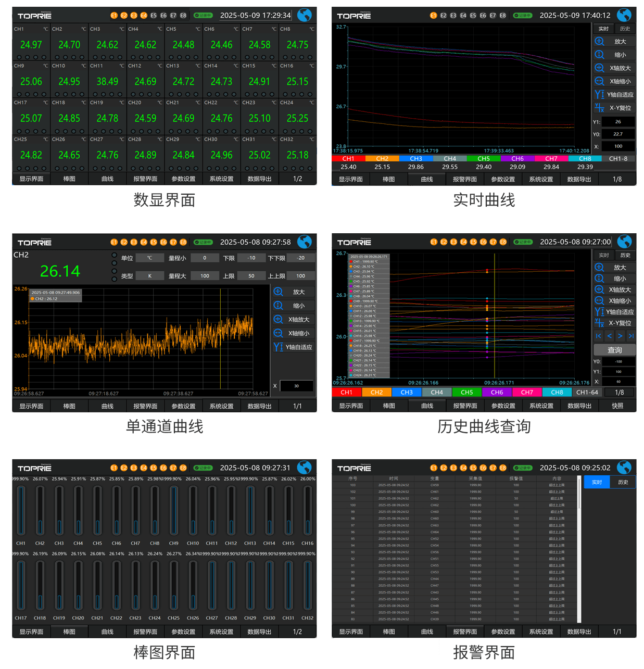This screenshot has width=644, height=669.
Task: Select the CH1-8 channel group tab
Action: pos(618,158)
